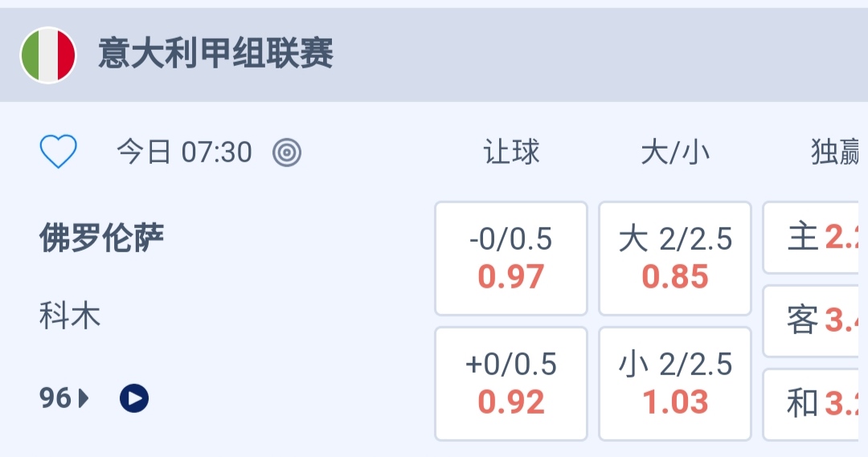Choose away win 客 odds
Screen dimensions: 868x457
(816, 321)
